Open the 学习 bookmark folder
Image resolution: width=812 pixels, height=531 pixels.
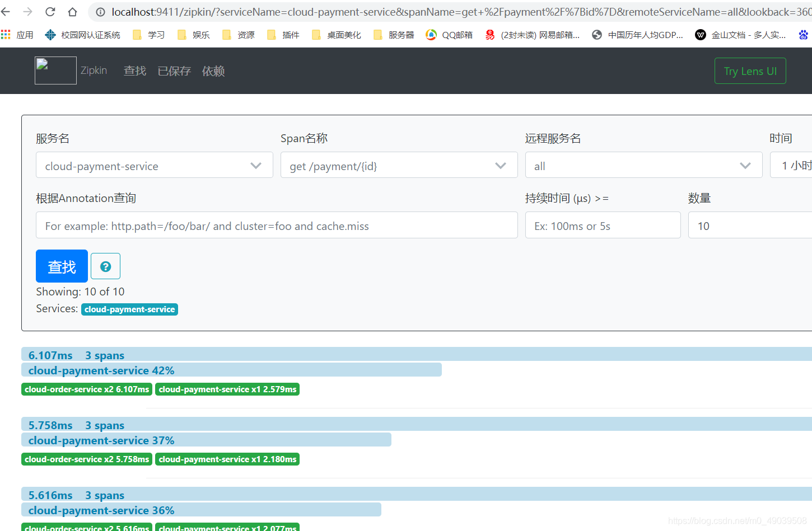click(148, 35)
